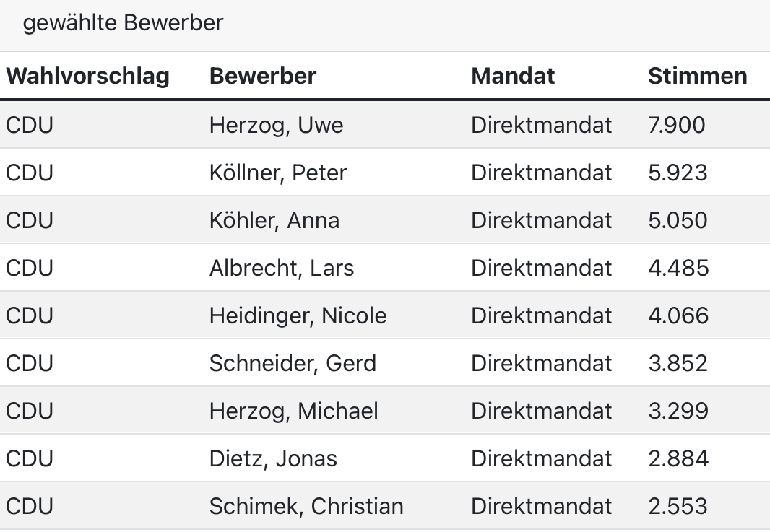Select candidate Schneider, Gerd

pos(293,363)
